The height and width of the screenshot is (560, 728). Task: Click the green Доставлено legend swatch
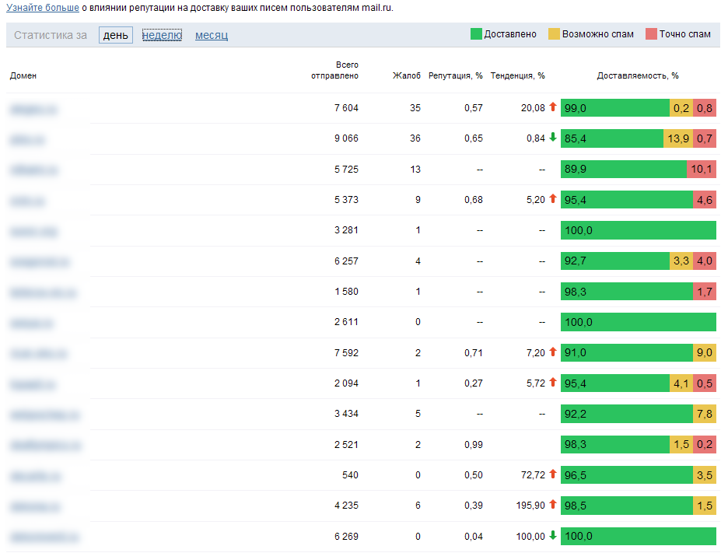(476, 34)
